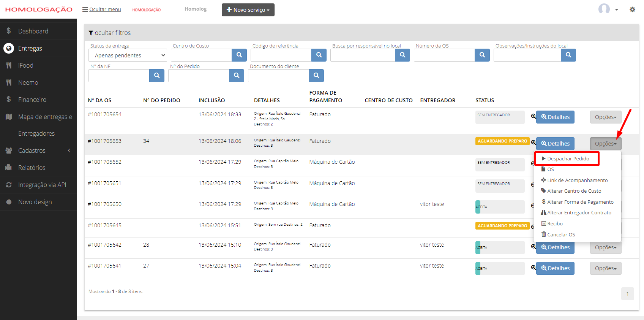Screen dimensions: 644x320
Task: Open the Novo serviço dropdown button
Action: point(248,10)
